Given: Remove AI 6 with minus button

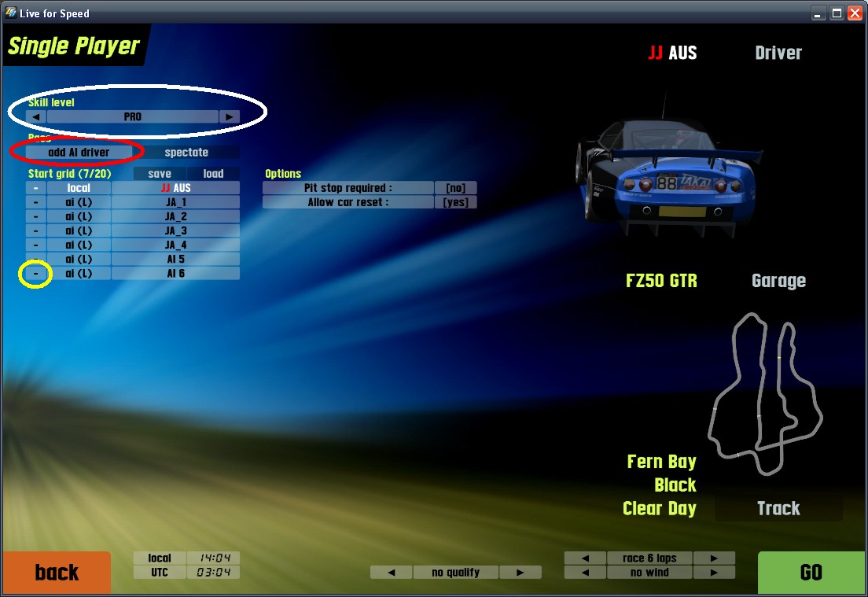Looking at the screenshot, I should 36,274.
